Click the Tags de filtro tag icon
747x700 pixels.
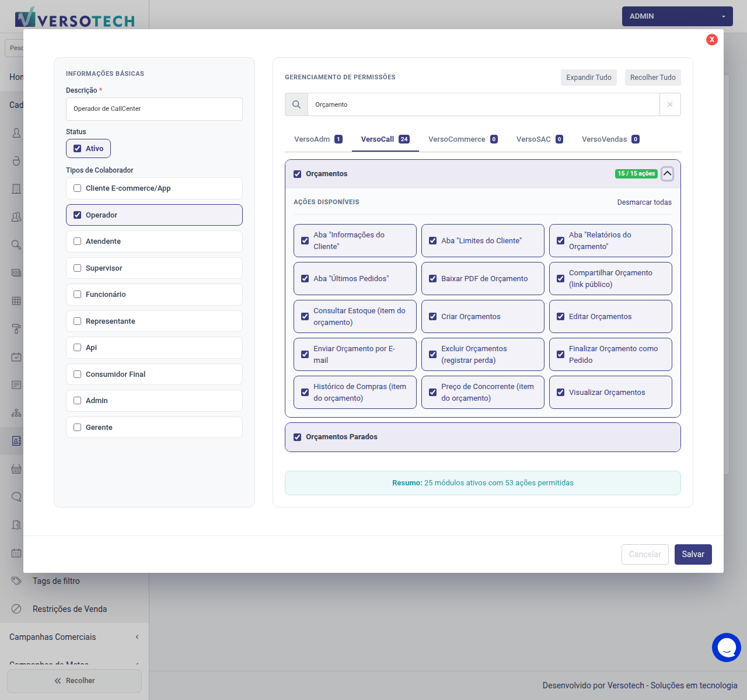16,581
